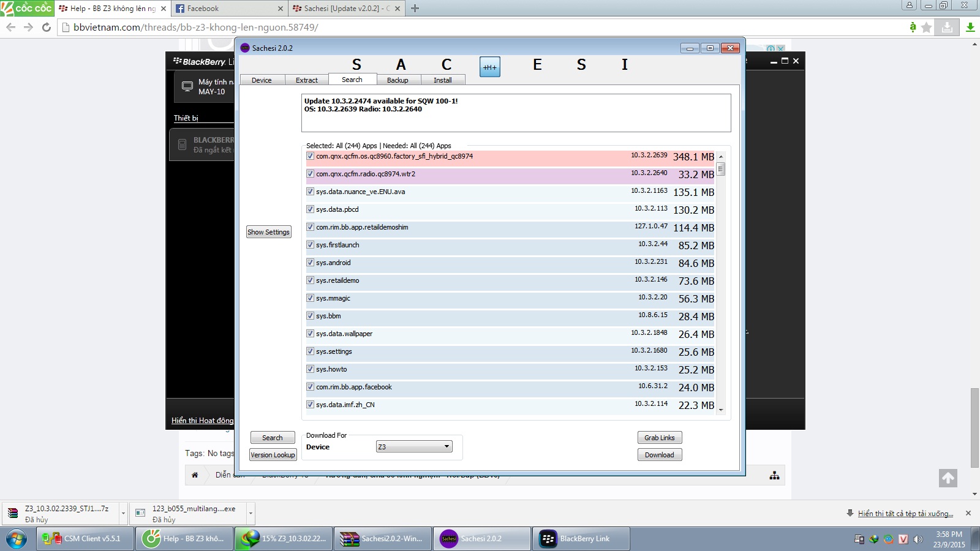The width and height of the screenshot is (980, 551).
Task: Select the Search tab in Sachesi
Action: pos(352,80)
